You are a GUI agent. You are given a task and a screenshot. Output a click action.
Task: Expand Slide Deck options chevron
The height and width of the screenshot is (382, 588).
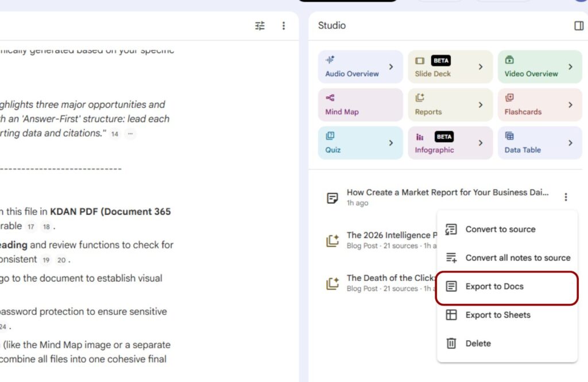tap(481, 67)
